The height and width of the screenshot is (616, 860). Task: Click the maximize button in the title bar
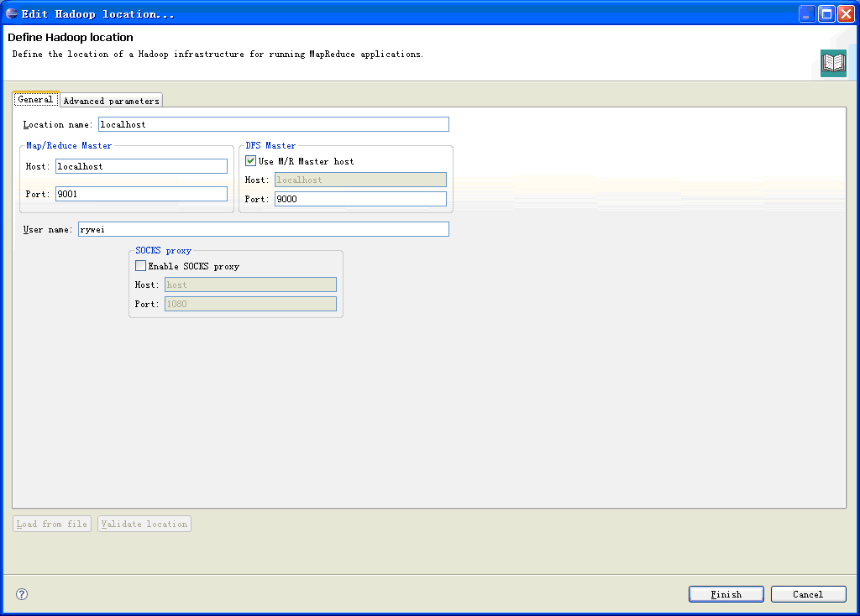click(x=826, y=13)
